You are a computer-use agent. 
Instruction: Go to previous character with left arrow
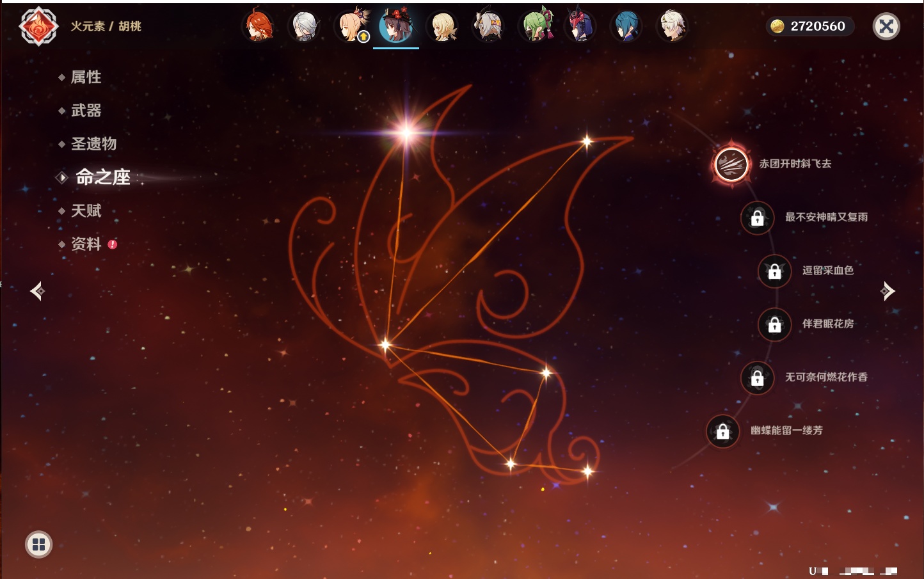tap(37, 291)
